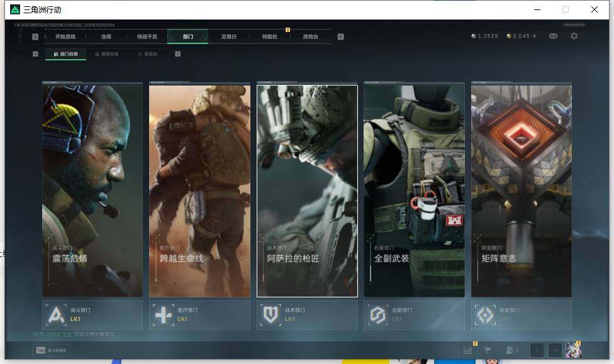
Task: Open the mail envelope icon
Action: (x=554, y=36)
